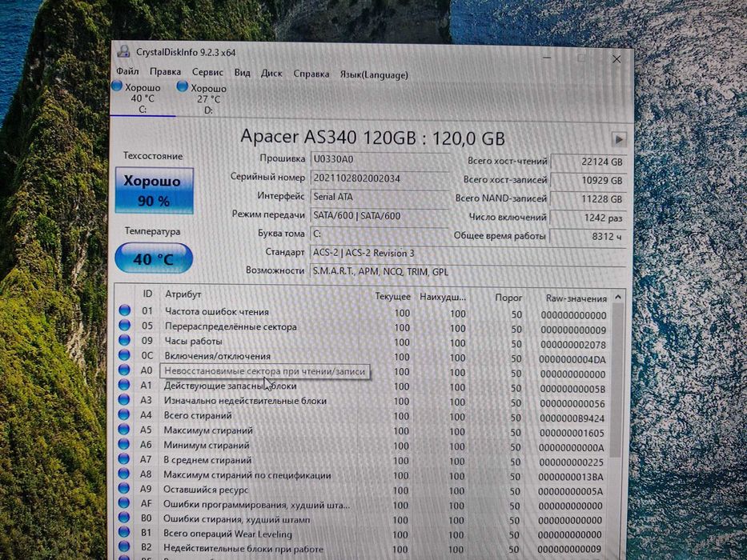Viewport: 747px width, 560px height.
Task: Open the Файл menu
Action: [127, 71]
